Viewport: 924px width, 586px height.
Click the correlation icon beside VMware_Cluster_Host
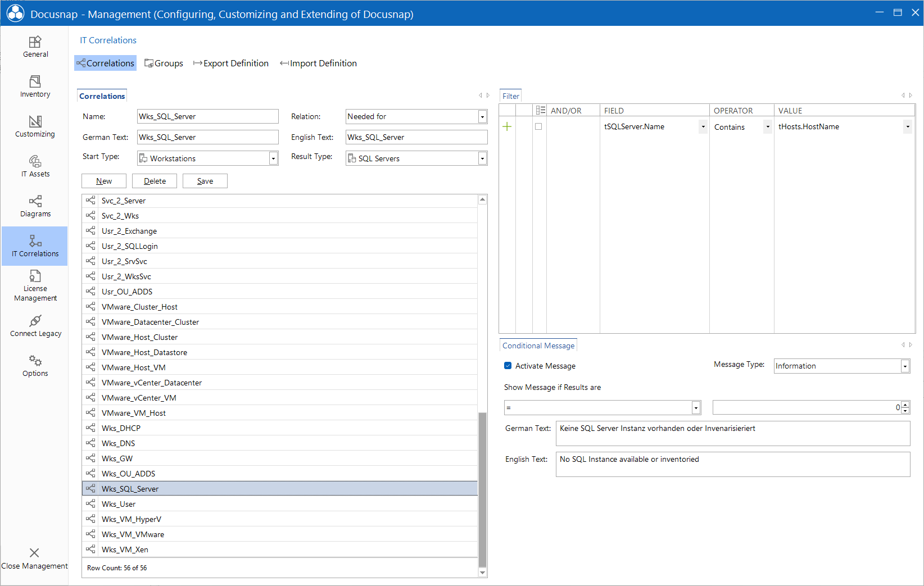(x=90, y=306)
